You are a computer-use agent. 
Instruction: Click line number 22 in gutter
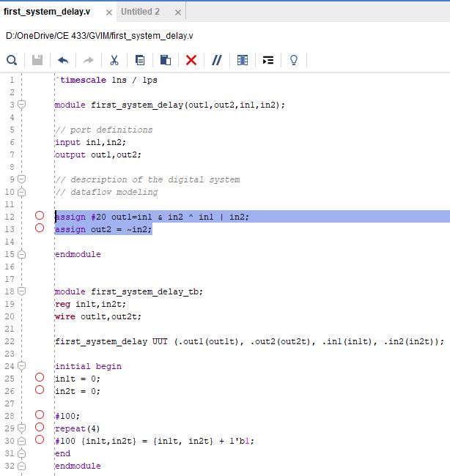[x=10, y=341]
